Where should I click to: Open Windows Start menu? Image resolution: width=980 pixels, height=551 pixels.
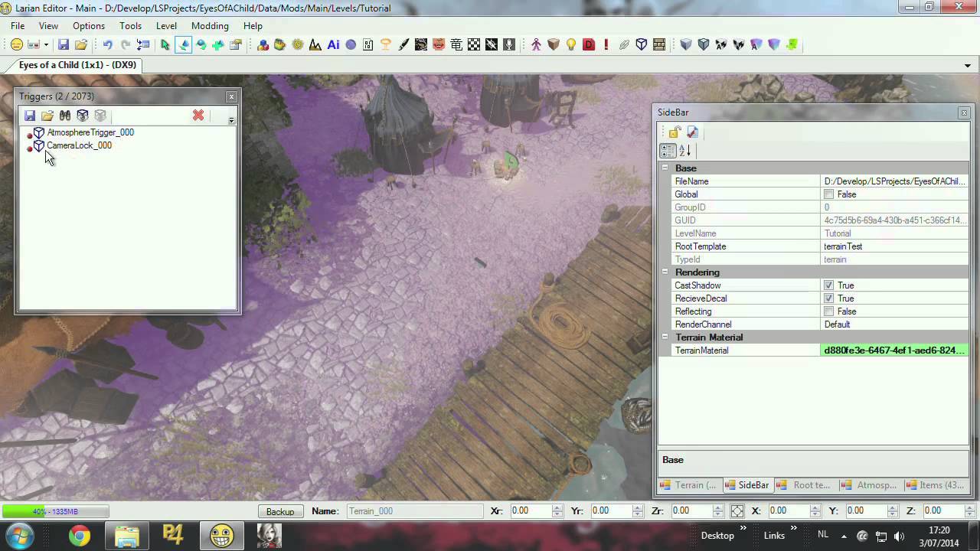(x=19, y=535)
